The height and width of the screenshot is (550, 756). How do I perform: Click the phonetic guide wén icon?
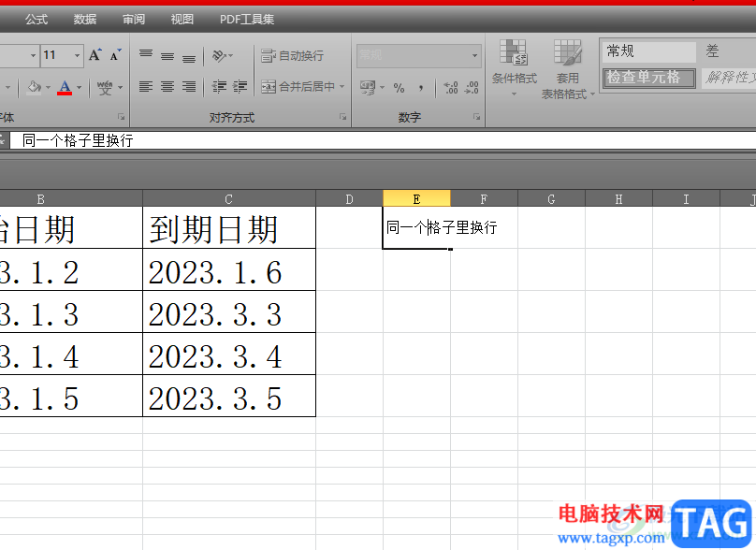[x=104, y=87]
